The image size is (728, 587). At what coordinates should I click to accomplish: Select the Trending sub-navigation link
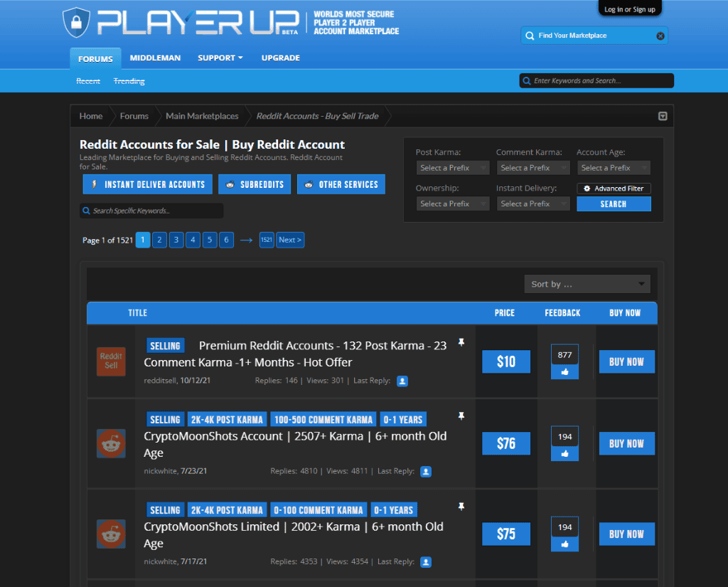[129, 81]
